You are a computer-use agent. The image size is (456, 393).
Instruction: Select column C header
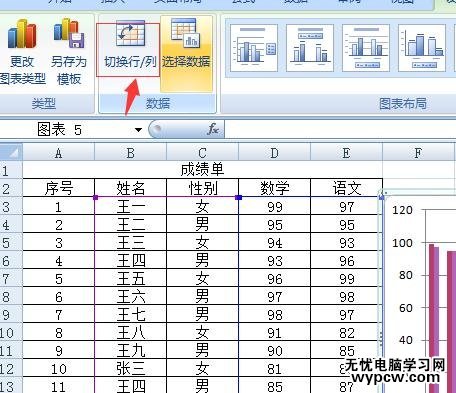202,153
